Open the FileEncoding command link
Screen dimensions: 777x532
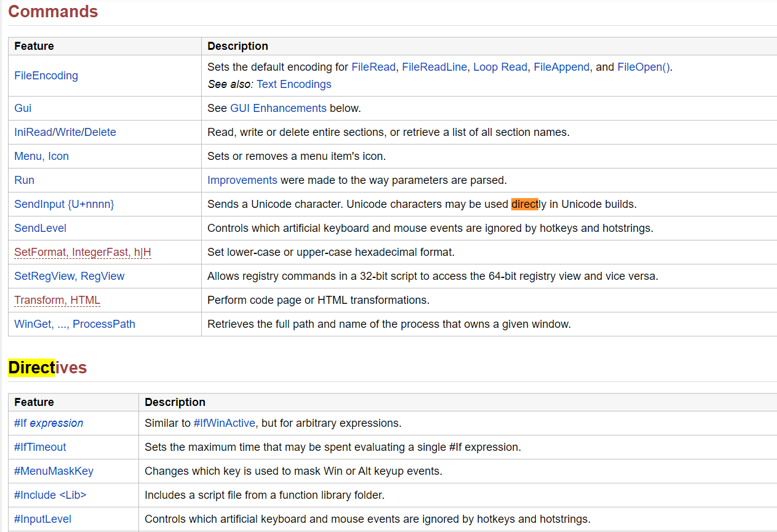tap(46, 76)
